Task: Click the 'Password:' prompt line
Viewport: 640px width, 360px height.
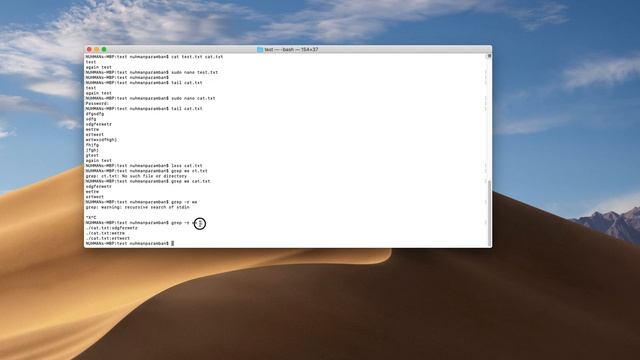Action: (97, 104)
